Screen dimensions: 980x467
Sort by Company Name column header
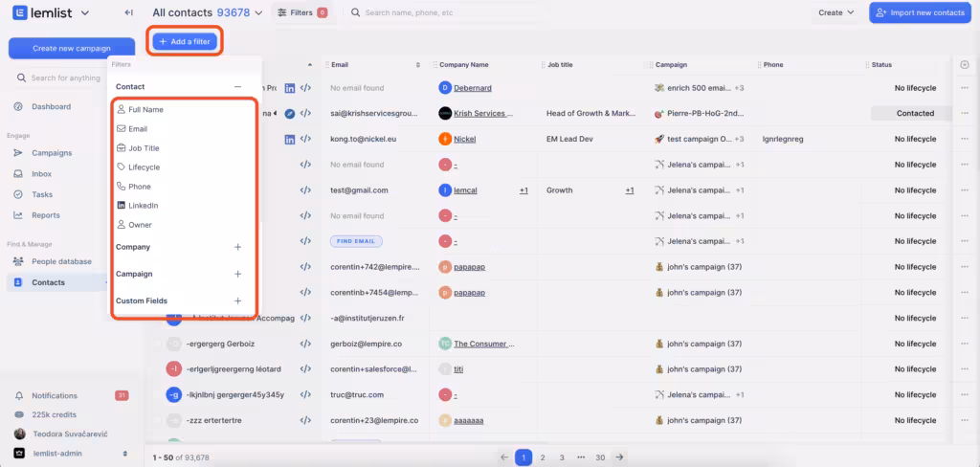464,64
